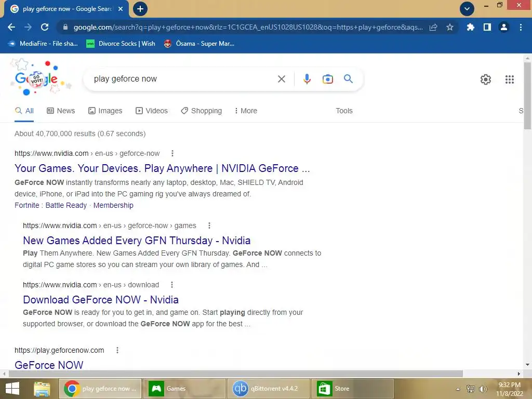Show hidden system tray icons arrow
Viewport: 532px width, 399px height.
pyautogui.click(x=458, y=389)
